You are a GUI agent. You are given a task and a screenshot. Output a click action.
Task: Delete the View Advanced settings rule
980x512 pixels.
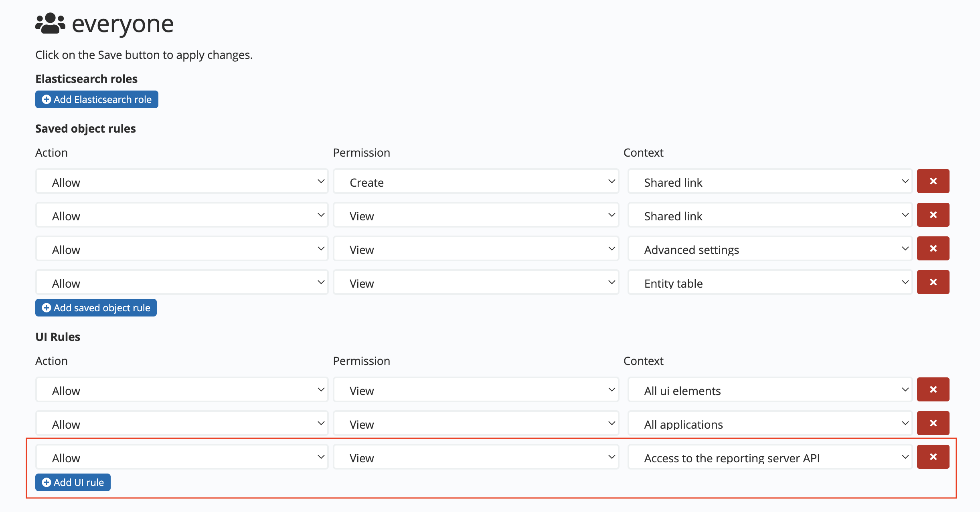(x=933, y=248)
